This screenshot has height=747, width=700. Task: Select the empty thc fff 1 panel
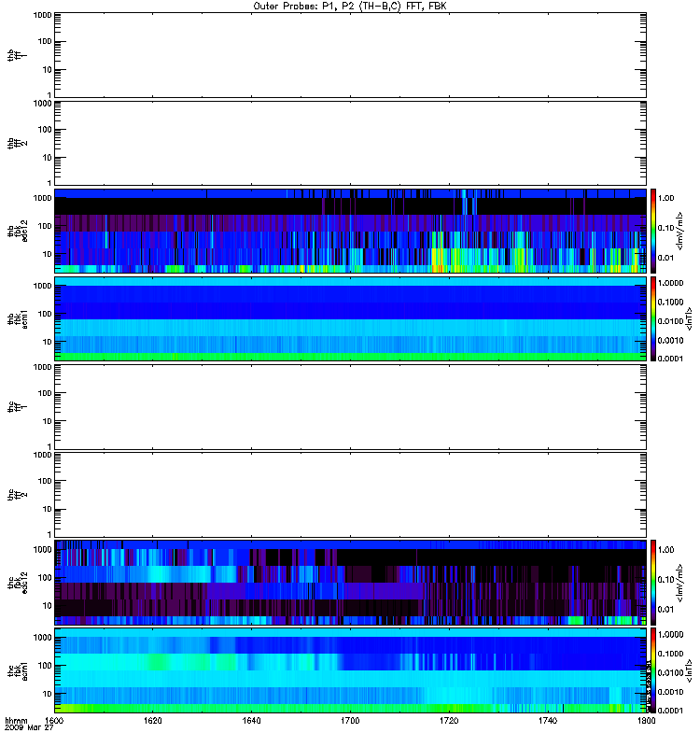[350, 407]
